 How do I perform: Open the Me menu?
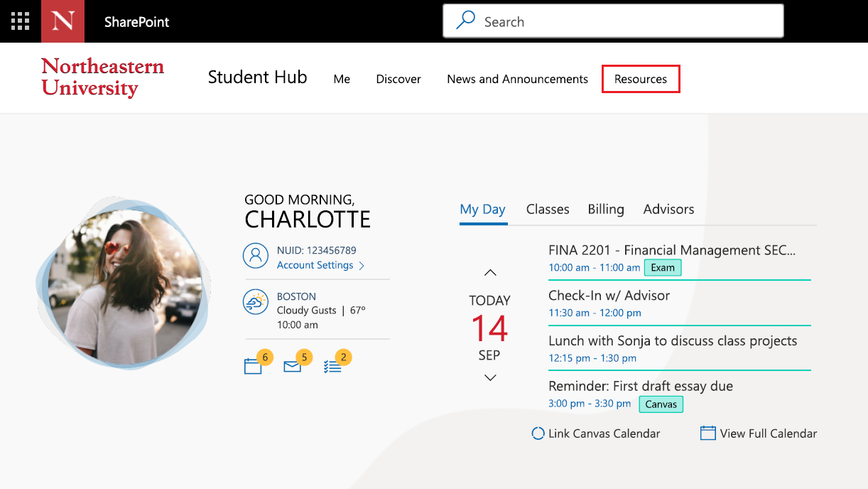pos(342,79)
